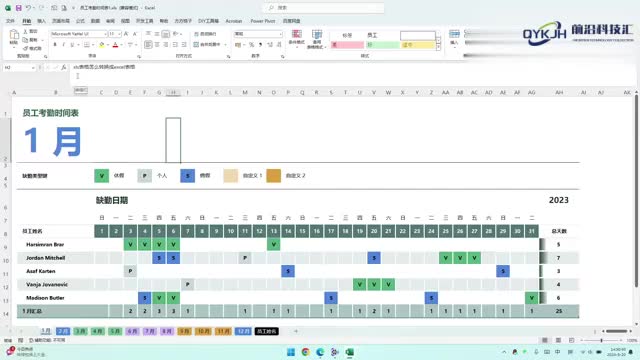Toggle left text alignment
The width and height of the screenshot is (640, 360).
coord(148,44)
